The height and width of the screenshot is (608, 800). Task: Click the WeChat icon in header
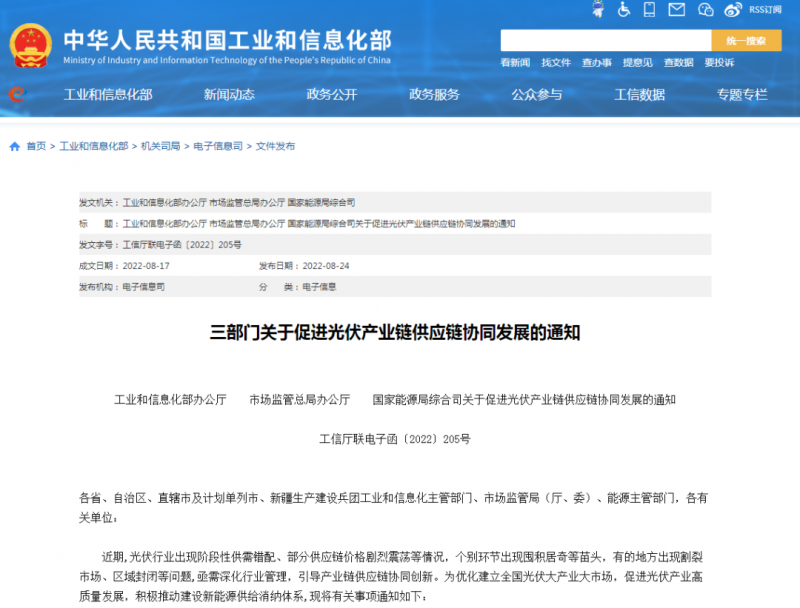point(706,10)
